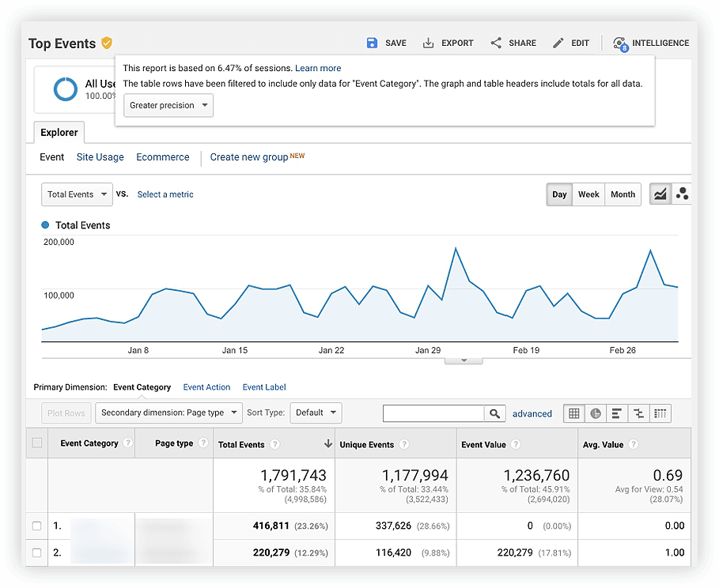Viewport: 719px width, 588px height.
Task: Check the row 1 checkbox
Action: point(37,526)
